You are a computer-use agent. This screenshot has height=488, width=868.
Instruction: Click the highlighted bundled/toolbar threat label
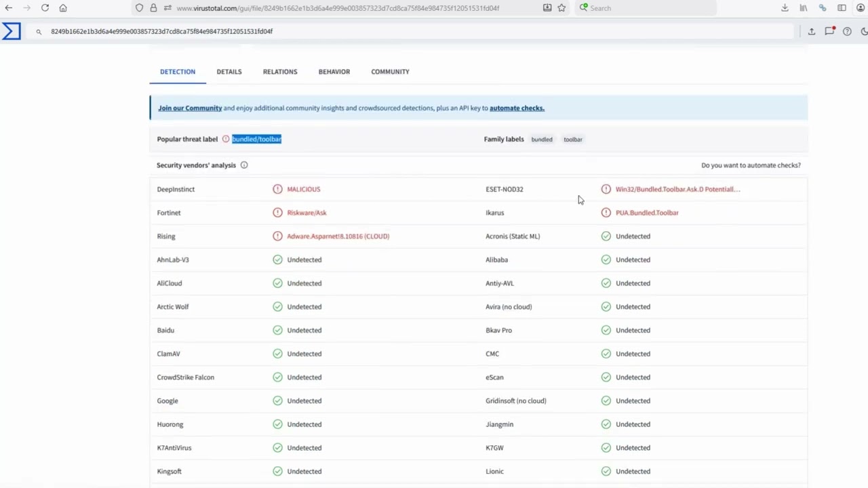pyautogui.click(x=256, y=139)
